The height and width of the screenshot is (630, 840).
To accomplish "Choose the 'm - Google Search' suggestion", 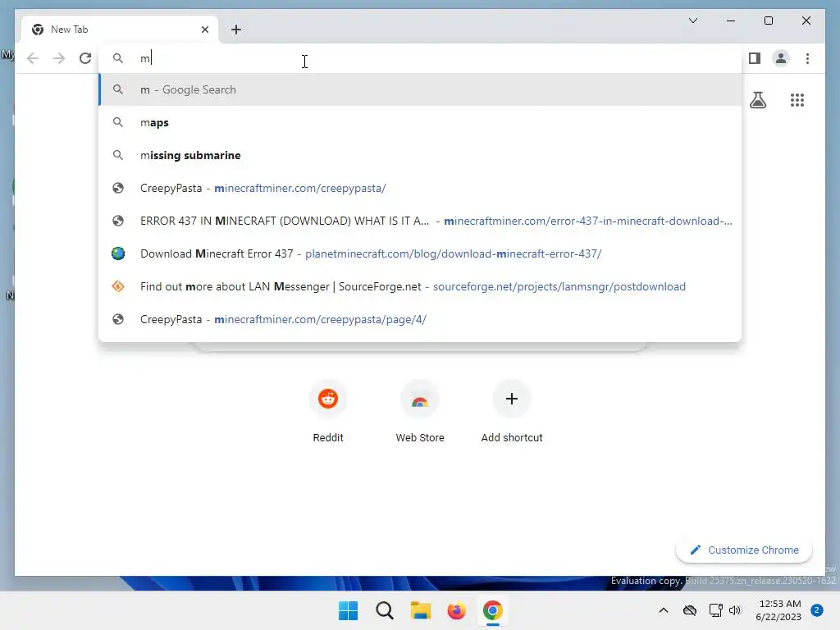I will click(420, 89).
